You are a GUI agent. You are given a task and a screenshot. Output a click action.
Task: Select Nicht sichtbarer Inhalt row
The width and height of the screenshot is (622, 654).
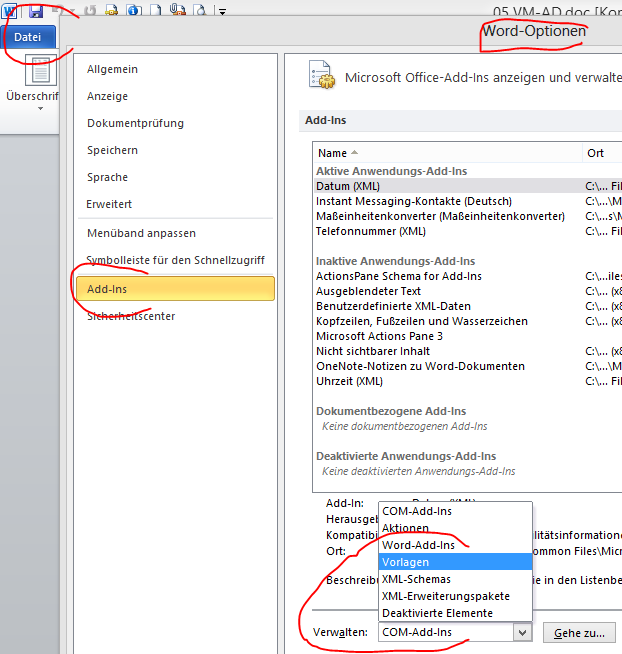[x=467, y=351]
